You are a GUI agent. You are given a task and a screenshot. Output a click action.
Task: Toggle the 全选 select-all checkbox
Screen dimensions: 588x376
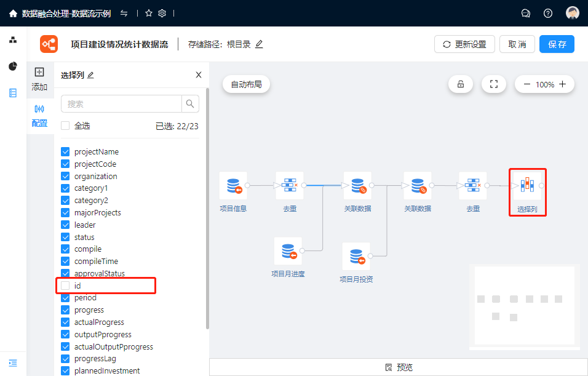click(66, 126)
